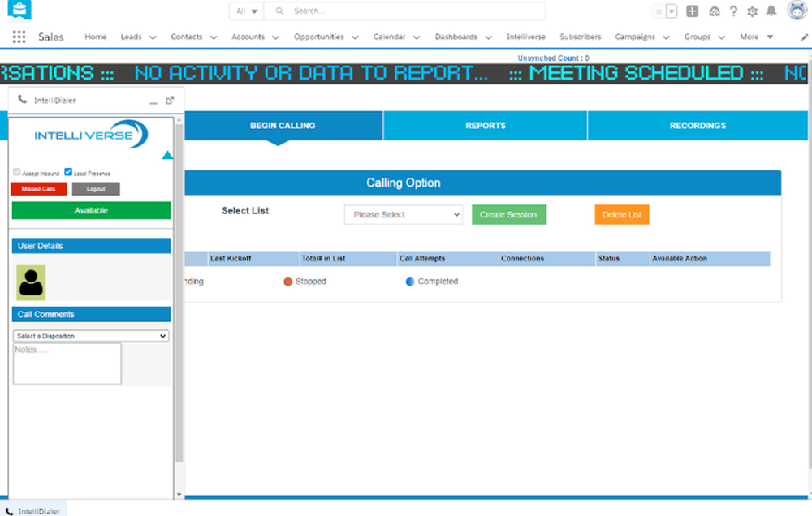812x516 pixels.
Task: Expand the Contacts menu chevron
Action: pos(214,37)
